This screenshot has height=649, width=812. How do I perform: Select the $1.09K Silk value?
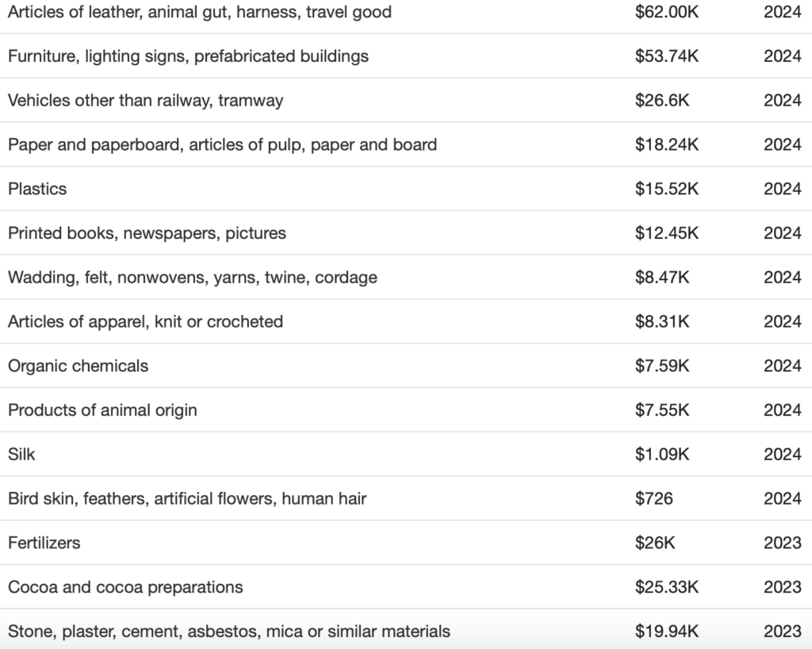pos(662,455)
